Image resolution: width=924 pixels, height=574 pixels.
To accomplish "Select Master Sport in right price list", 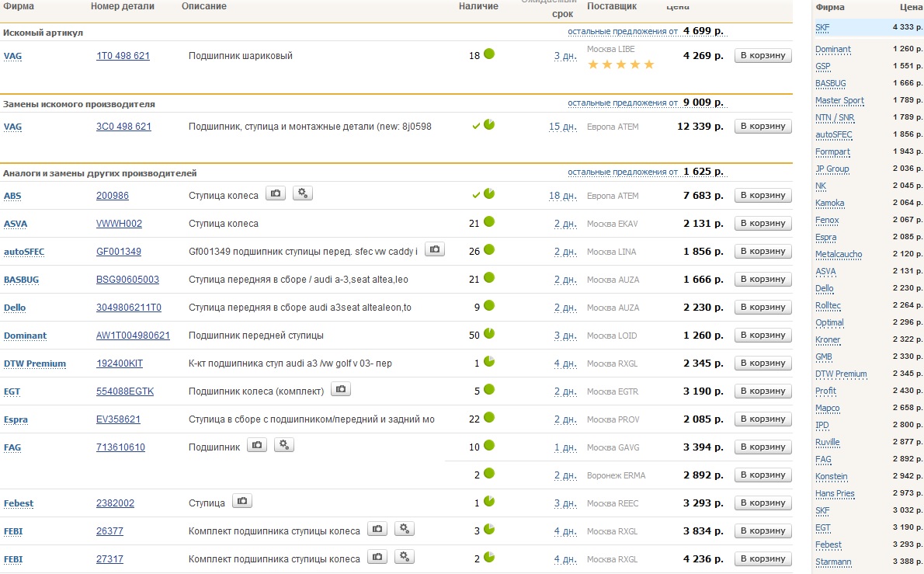I will pos(839,101).
